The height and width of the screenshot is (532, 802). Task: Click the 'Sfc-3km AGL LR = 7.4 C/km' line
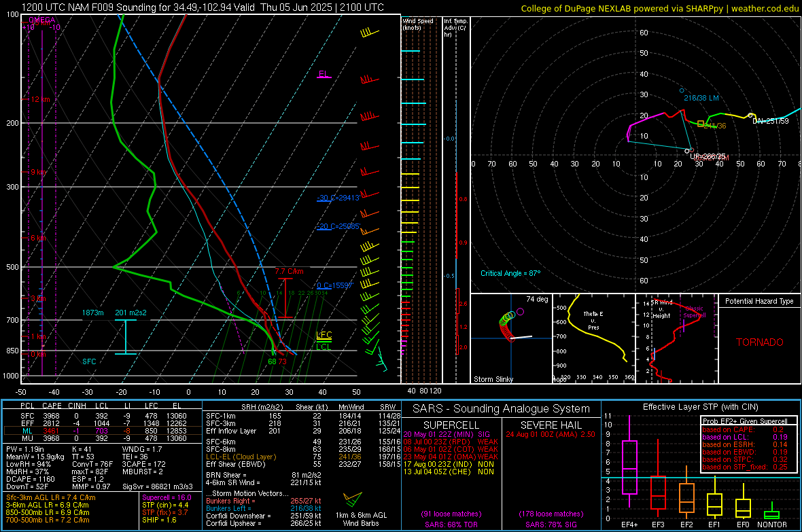[x=51, y=497]
